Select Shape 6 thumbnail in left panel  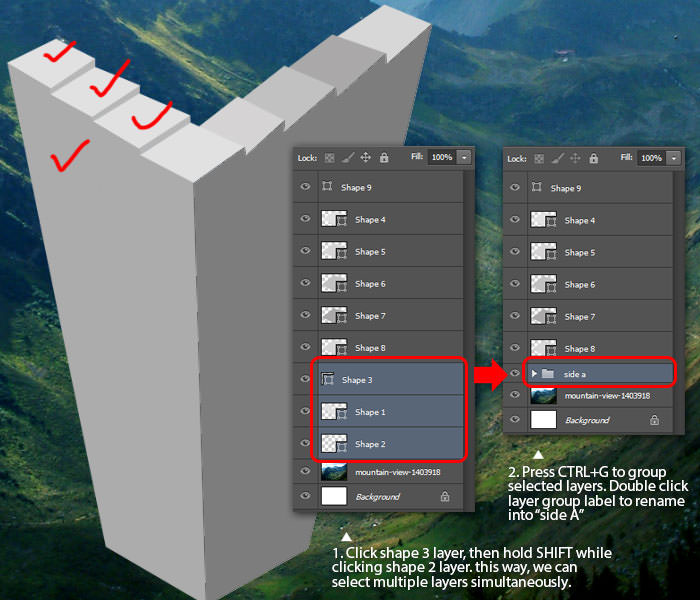[x=334, y=283]
